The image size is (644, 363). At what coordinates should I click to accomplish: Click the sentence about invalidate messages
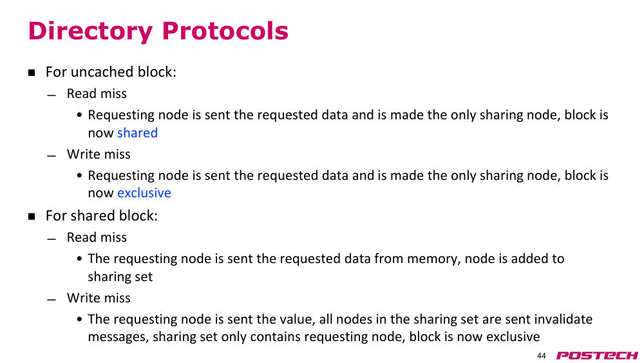[x=340, y=328]
